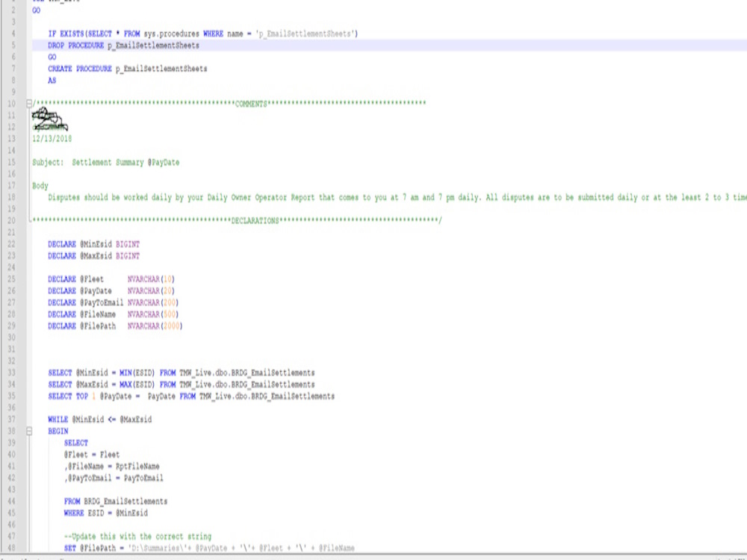Click the @Fleet = Fleet assignment line
This screenshot has height=560, width=747.
(92, 455)
